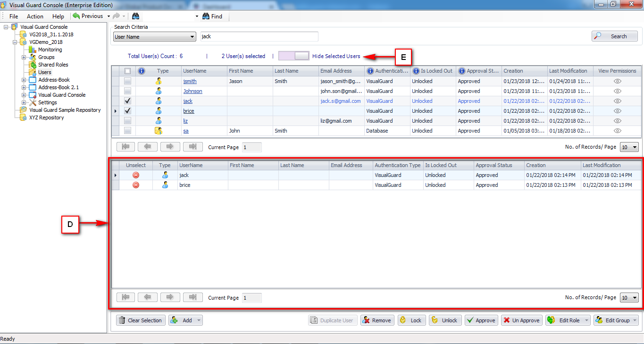The width and height of the screenshot is (644, 344).
Task: Open the Help menu
Action: click(x=58, y=16)
